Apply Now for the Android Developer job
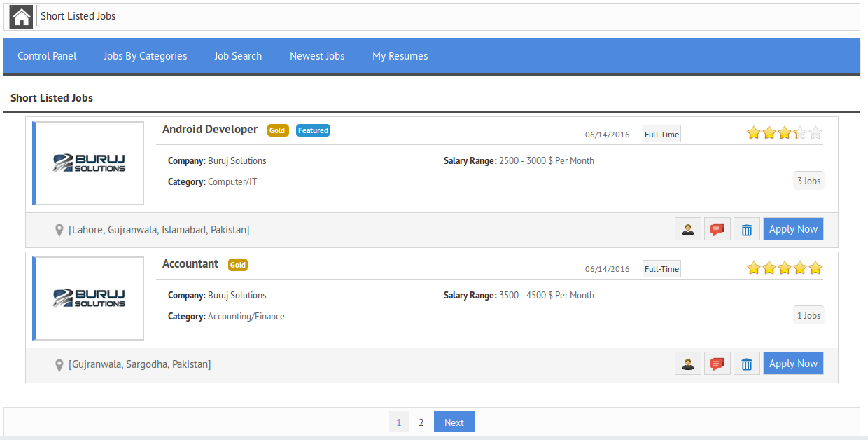This screenshot has height=440, width=868. pos(793,229)
